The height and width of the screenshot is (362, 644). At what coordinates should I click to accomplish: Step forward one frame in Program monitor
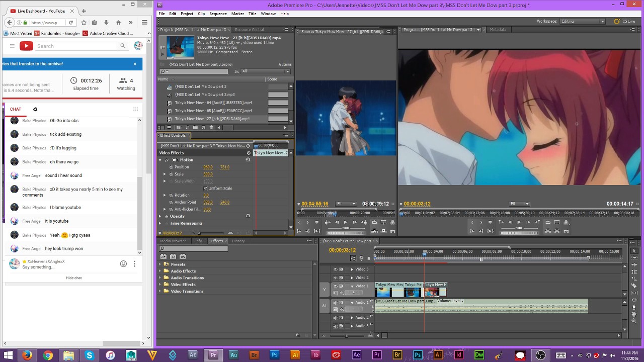tap(528, 222)
